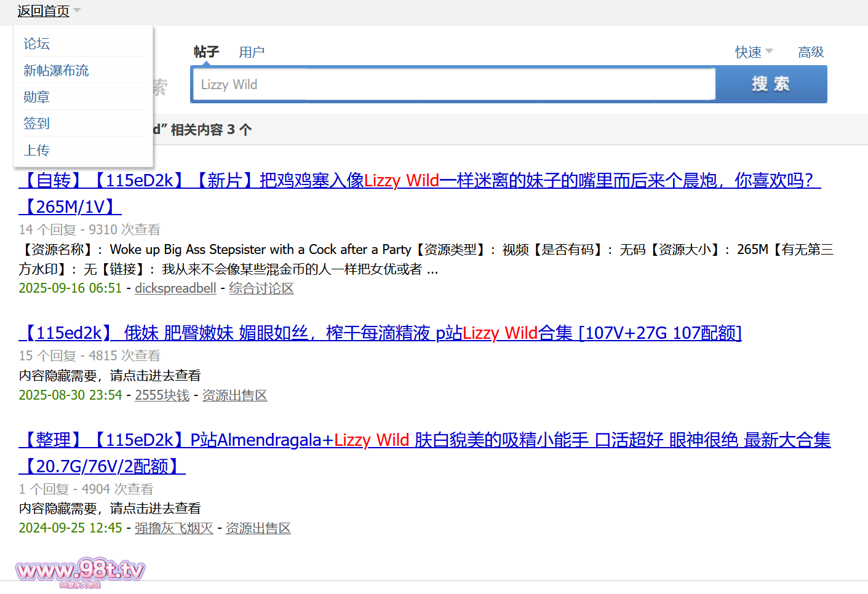Viewport: 868px width, 594px height.
Task: Select 新帖瀑布流 menu entry
Action: (x=56, y=71)
